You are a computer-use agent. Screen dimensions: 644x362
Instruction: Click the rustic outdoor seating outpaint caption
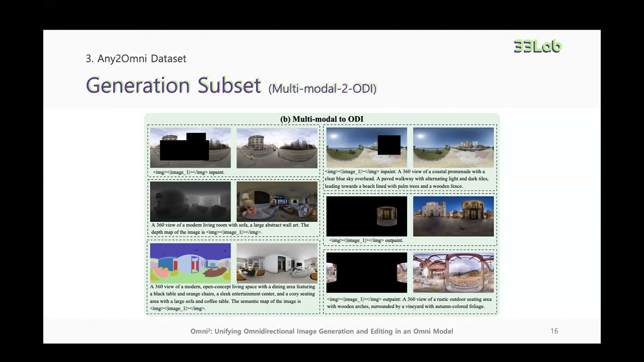pyautogui.click(x=409, y=303)
